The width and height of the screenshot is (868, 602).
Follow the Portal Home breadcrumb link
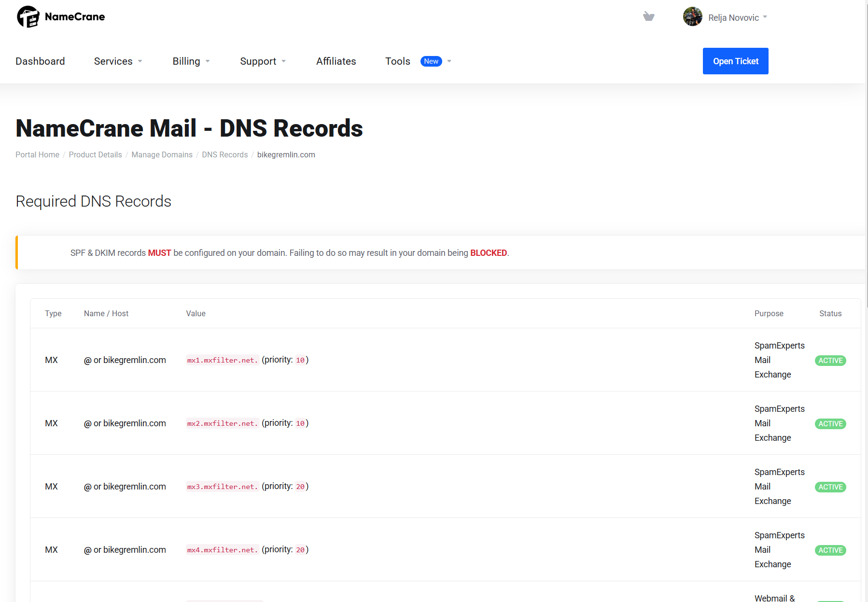[x=37, y=154]
